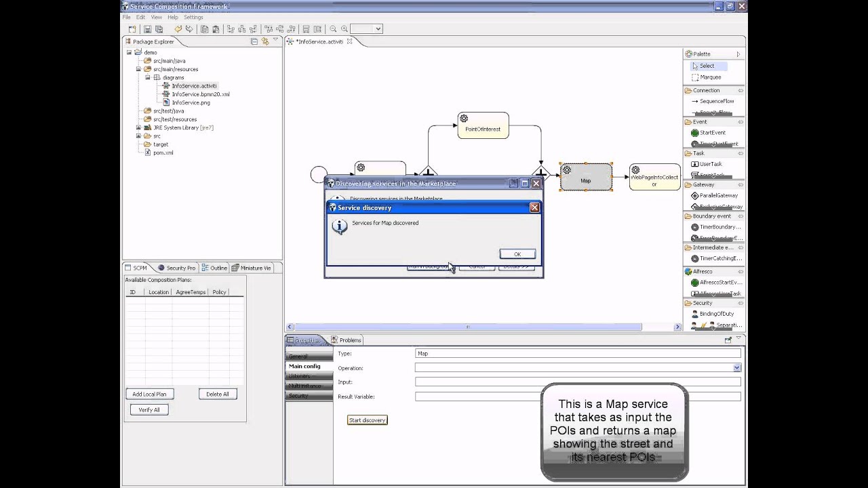Toggle Link with Editor in Package Explorer
This screenshot has width=868, height=488.
pyautogui.click(x=265, y=41)
